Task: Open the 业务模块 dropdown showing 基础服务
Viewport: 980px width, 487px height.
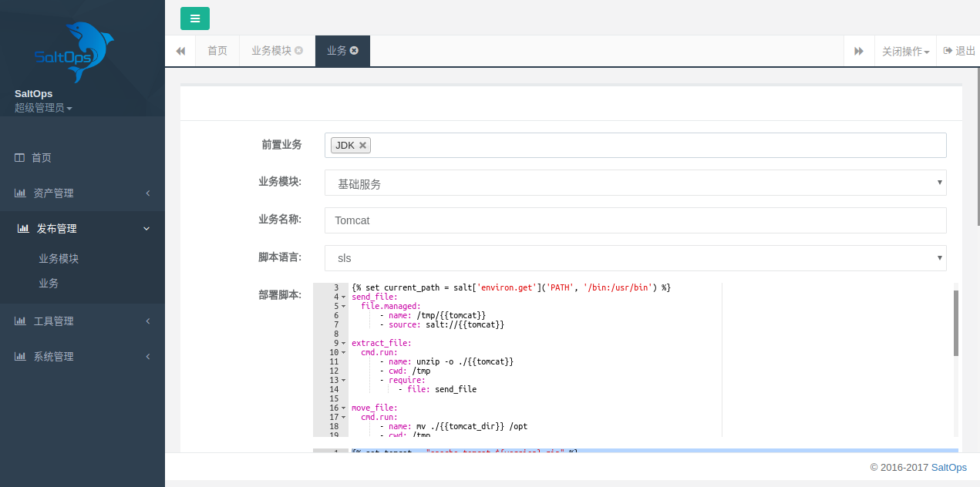Action: (635, 183)
